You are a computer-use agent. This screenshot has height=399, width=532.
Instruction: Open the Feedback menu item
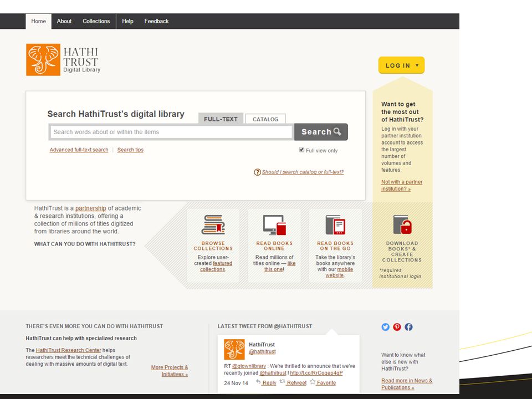click(156, 21)
